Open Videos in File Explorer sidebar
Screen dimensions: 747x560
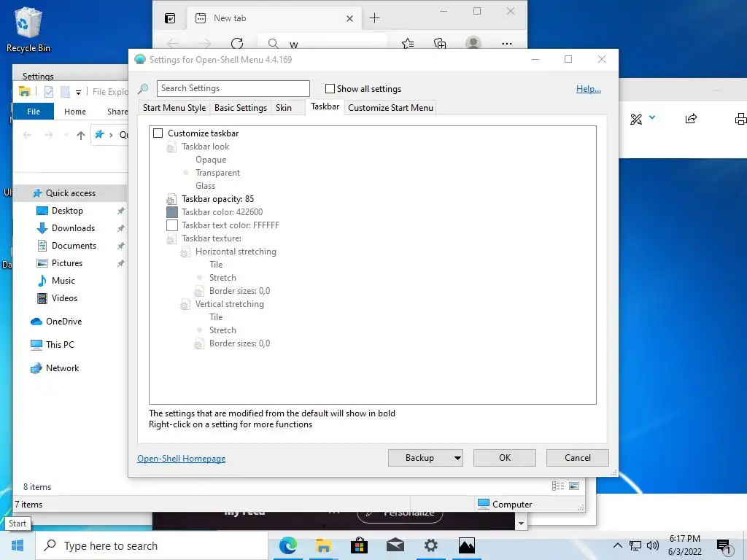click(64, 298)
